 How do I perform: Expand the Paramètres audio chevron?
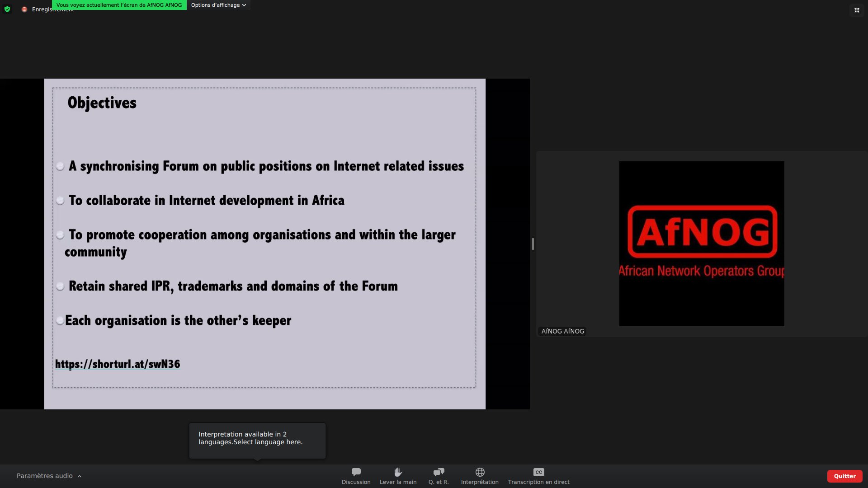(80, 476)
